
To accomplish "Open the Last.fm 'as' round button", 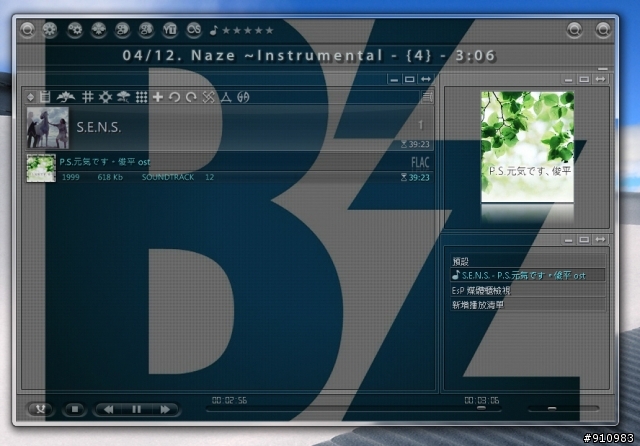I will click(194, 30).
